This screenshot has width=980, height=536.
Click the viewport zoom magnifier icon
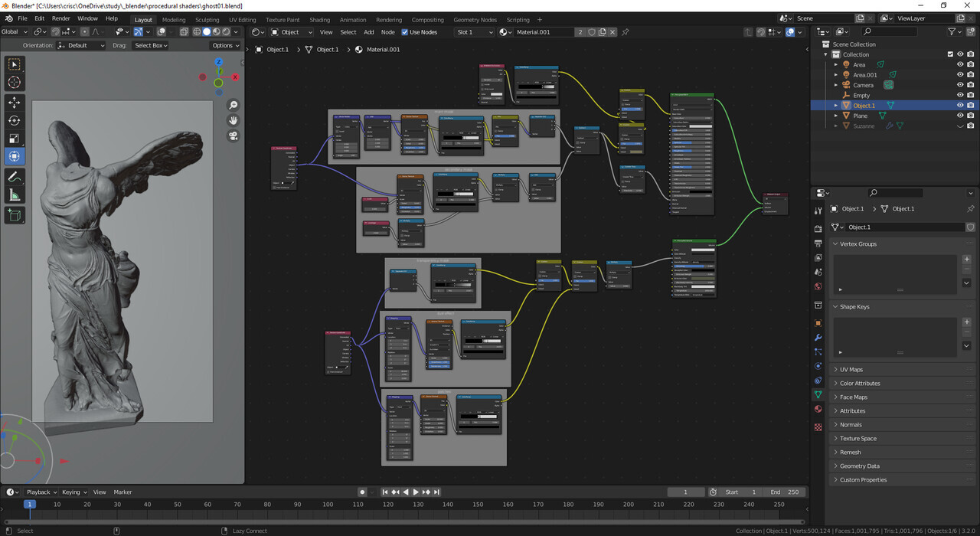coord(233,106)
